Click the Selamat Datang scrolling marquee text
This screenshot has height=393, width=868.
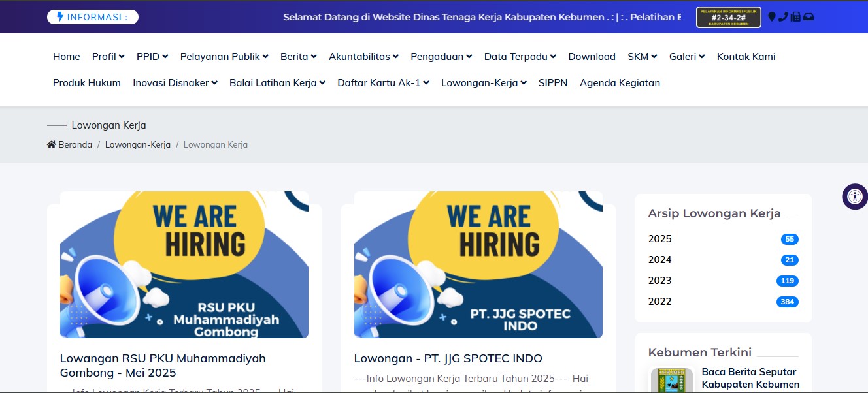click(482, 17)
